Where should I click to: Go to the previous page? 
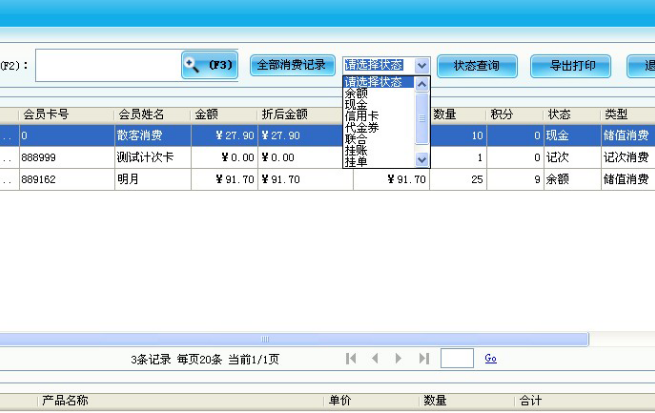point(375,358)
